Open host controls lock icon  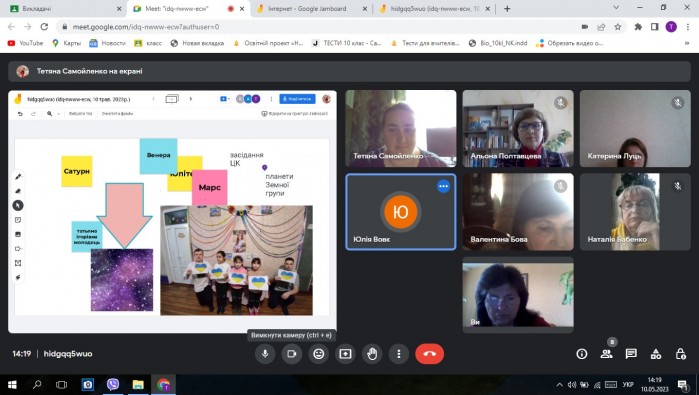[680, 354]
